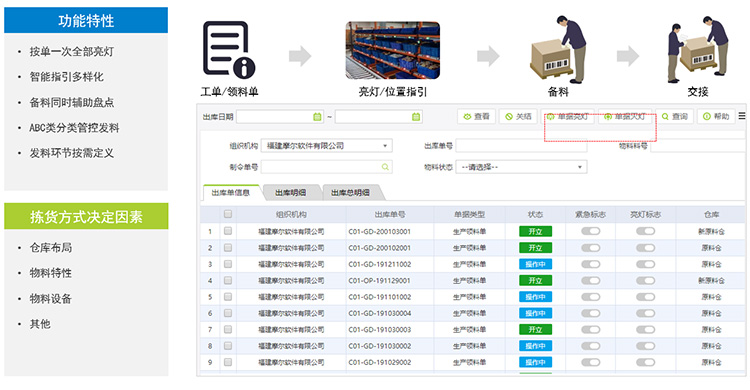Viewport: 750px width, 390px height.
Task: Click the 备料 worker illustration
Action: click(558, 50)
